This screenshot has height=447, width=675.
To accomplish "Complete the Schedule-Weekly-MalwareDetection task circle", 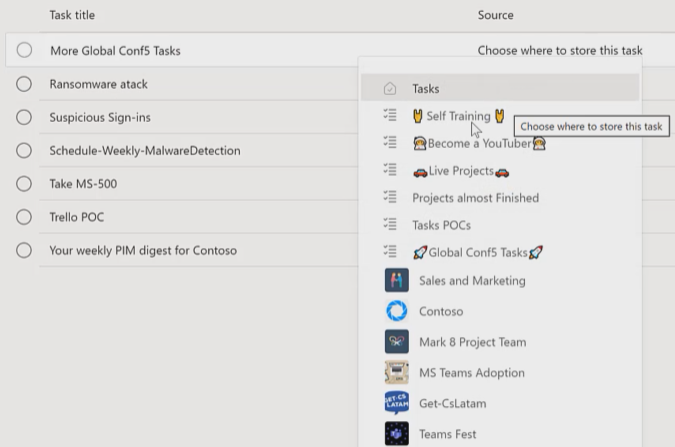I will coord(24,150).
